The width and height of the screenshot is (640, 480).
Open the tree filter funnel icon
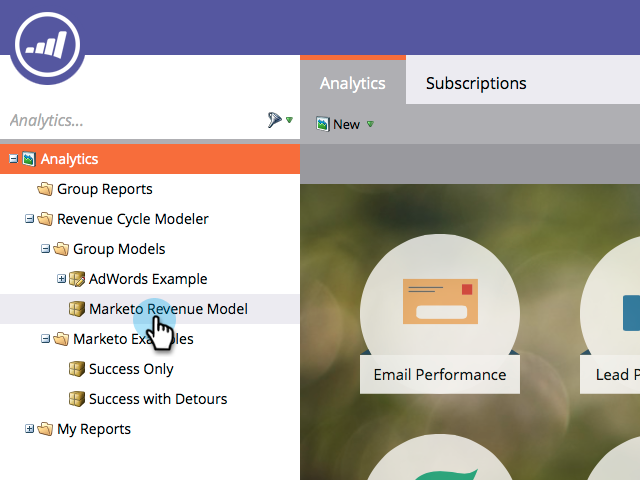274,120
